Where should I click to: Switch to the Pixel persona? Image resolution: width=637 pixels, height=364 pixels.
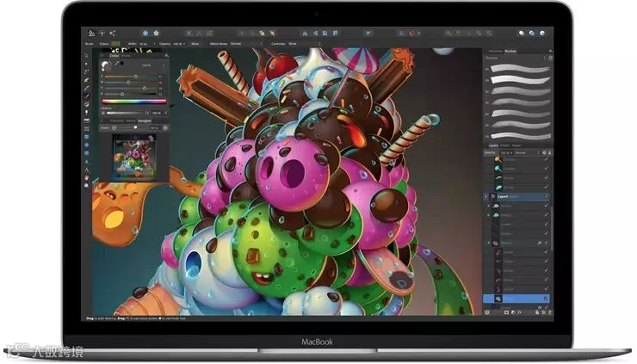pyautogui.click(x=102, y=33)
